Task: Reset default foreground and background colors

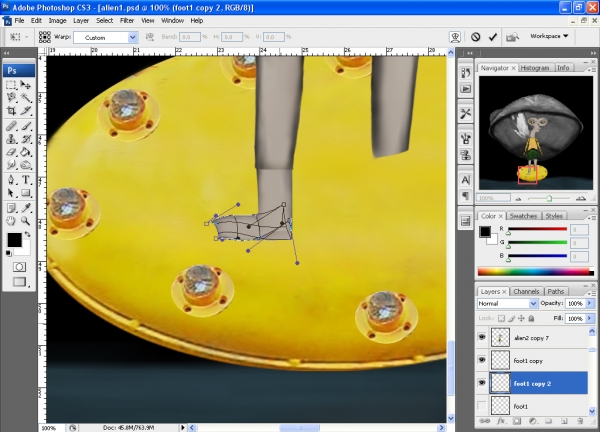Action: coord(8,253)
